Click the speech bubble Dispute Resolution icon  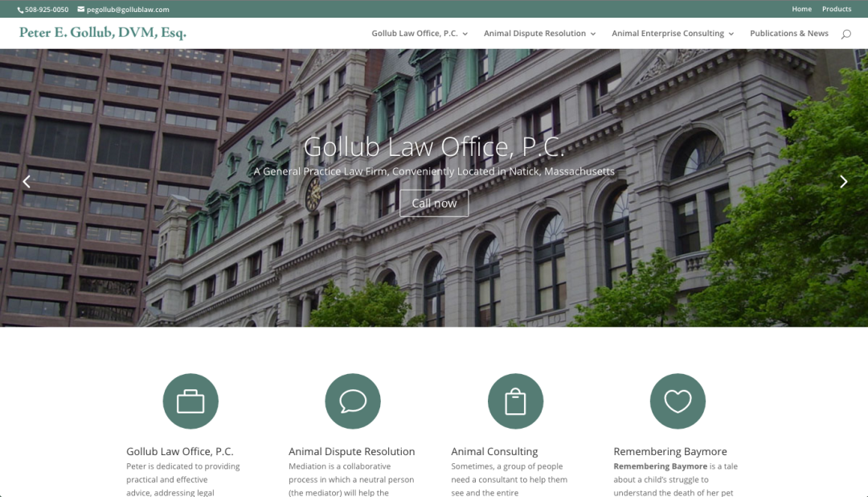[353, 401]
